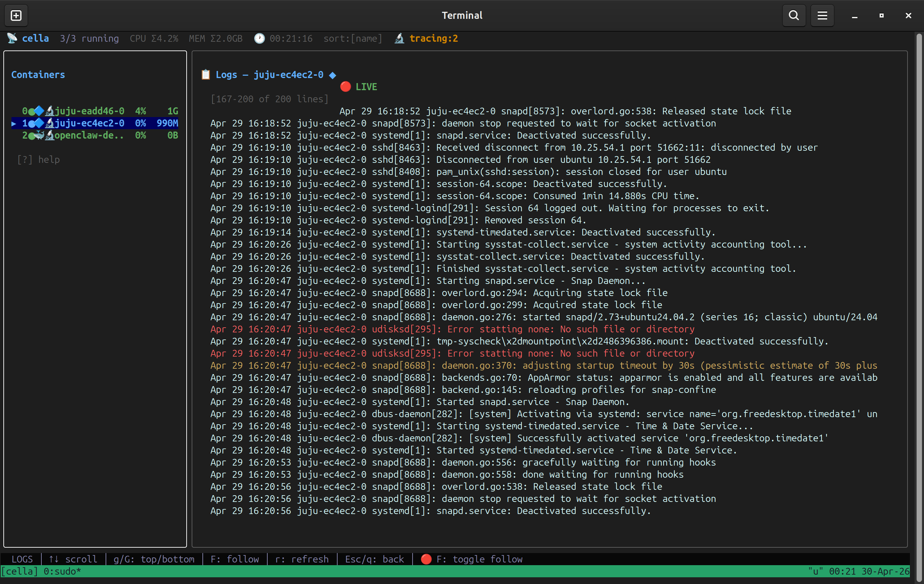
Task: Select container openclaw-de..
Action: [x=95, y=135]
